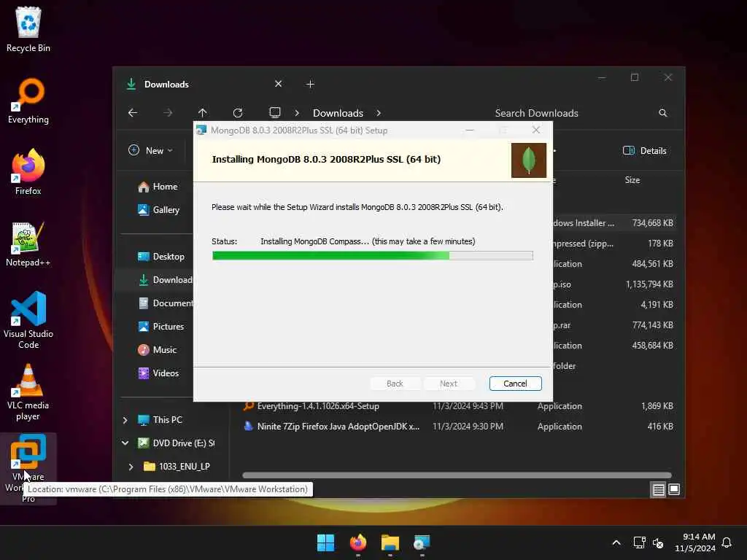Minimize the MongoDB Setup window

pyautogui.click(x=470, y=130)
